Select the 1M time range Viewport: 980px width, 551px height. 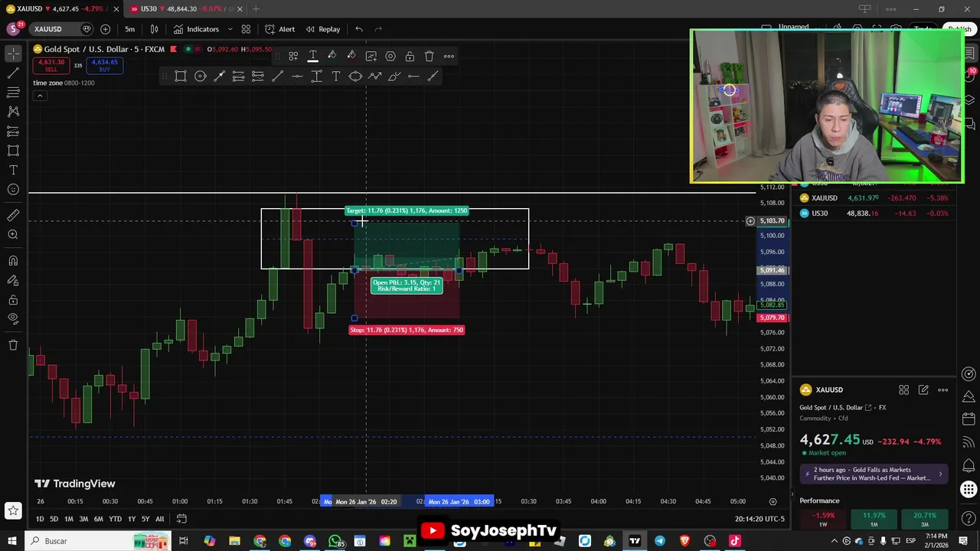pos(69,519)
